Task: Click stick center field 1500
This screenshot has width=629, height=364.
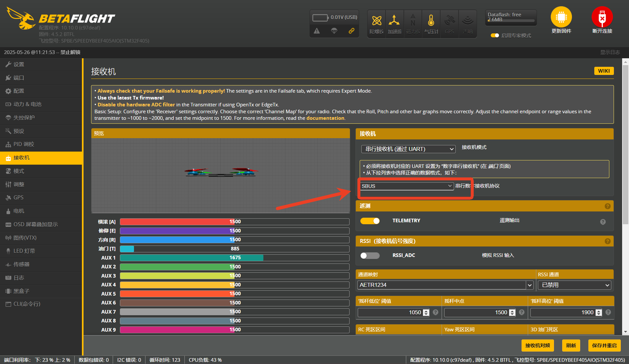Action: 480,313
